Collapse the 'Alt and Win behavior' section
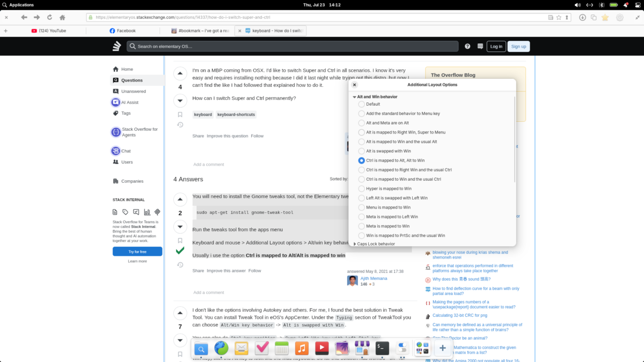 pos(354,97)
